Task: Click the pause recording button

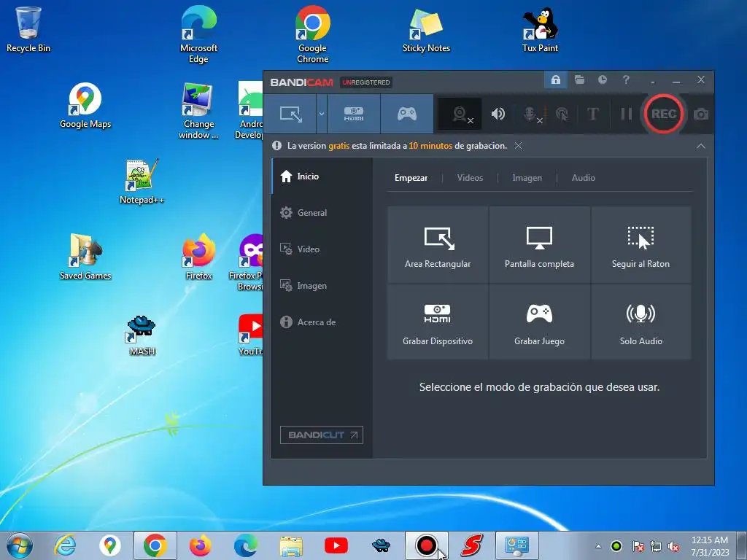Action: (x=626, y=114)
